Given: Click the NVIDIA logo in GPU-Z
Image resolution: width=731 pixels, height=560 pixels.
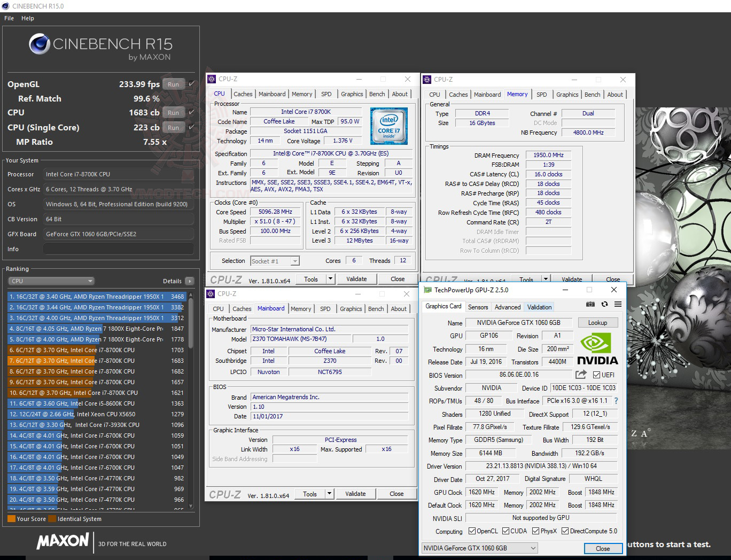Looking at the screenshot, I should pyautogui.click(x=597, y=349).
